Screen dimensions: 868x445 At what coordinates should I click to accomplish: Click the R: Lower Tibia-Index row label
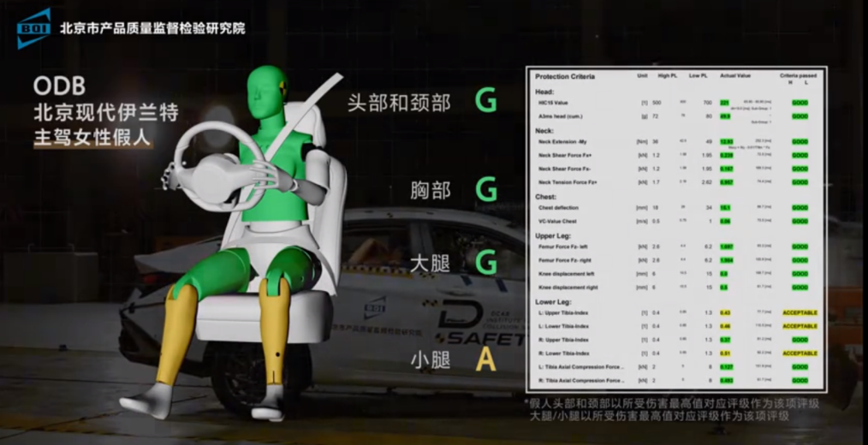(x=564, y=353)
